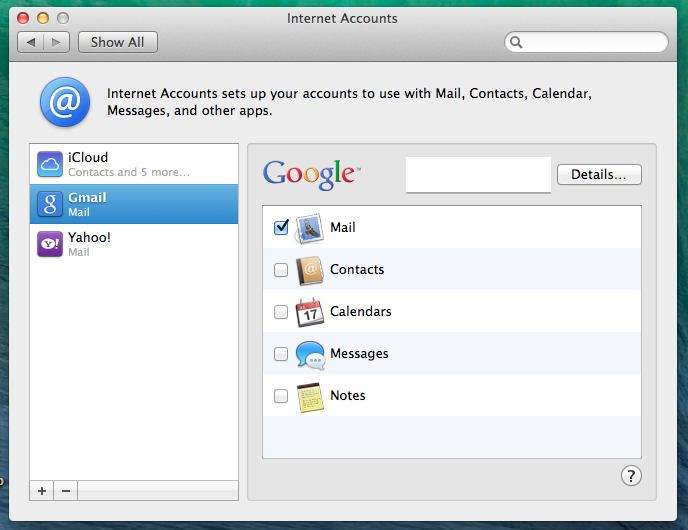688x530 pixels.
Task: Click the Mail stamp icon
Action: coord(310,228)
